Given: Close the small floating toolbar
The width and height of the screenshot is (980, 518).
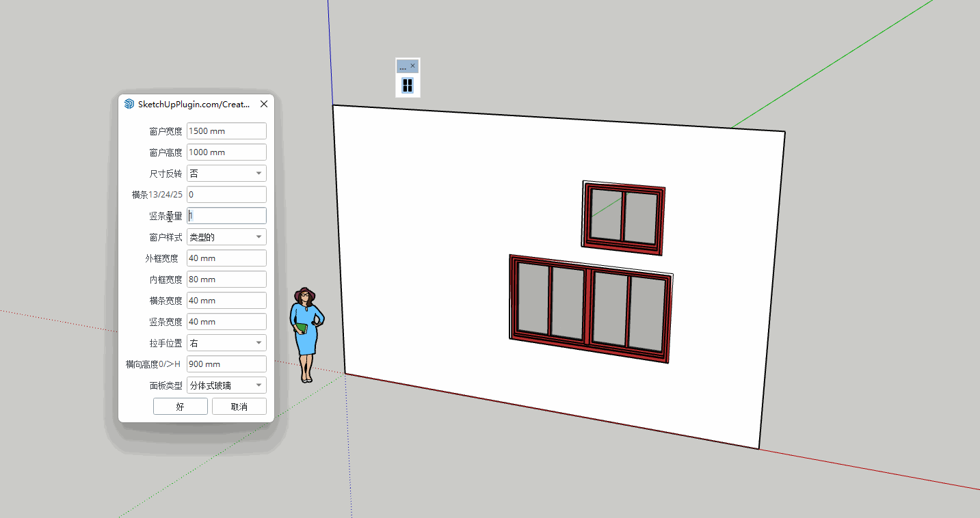Looking at the screenshot, I should [412, 66].
